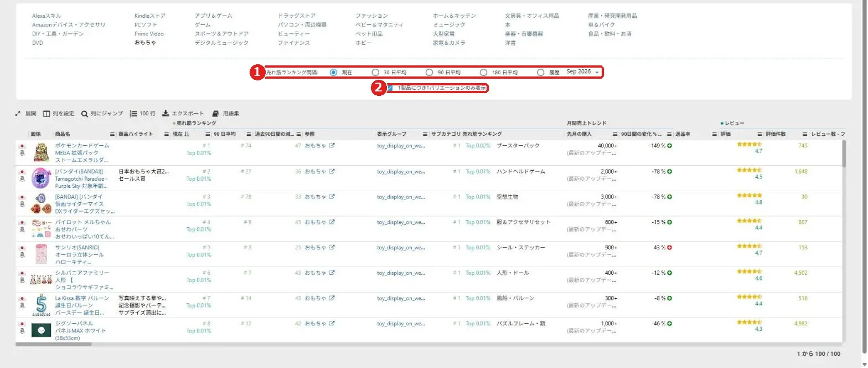Click the 40,000+ monthly purchases cell
The height and width of the screenshot is (368, 868).
point(607,146)
